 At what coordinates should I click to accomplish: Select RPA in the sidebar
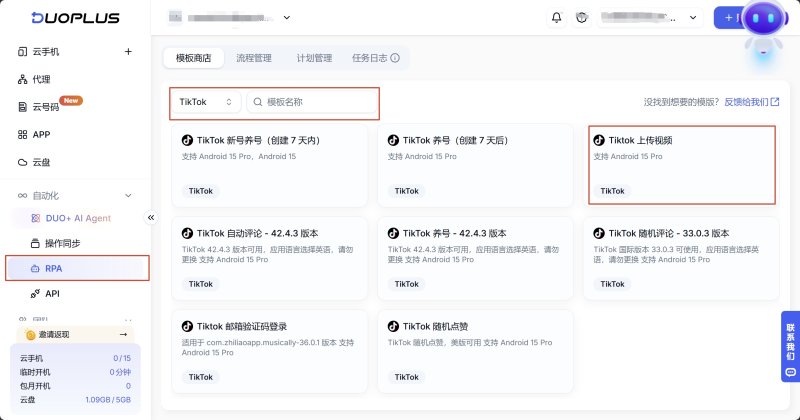[77, 268]
